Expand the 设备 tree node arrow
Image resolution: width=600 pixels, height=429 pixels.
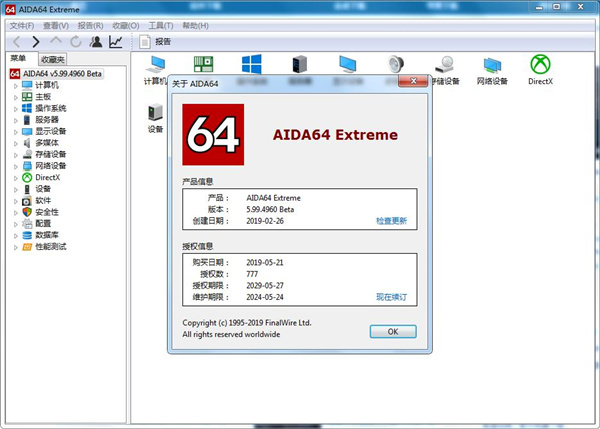click(x=16, y=189)
